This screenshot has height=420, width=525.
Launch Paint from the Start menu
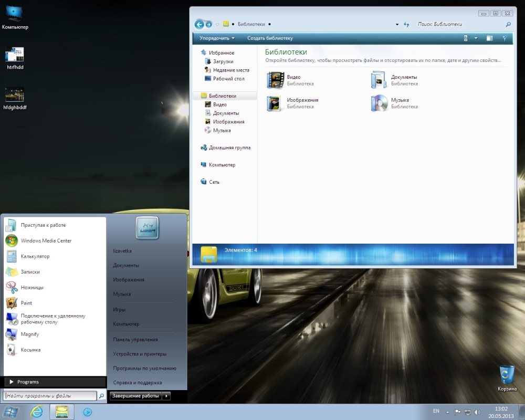click(26, 303)
